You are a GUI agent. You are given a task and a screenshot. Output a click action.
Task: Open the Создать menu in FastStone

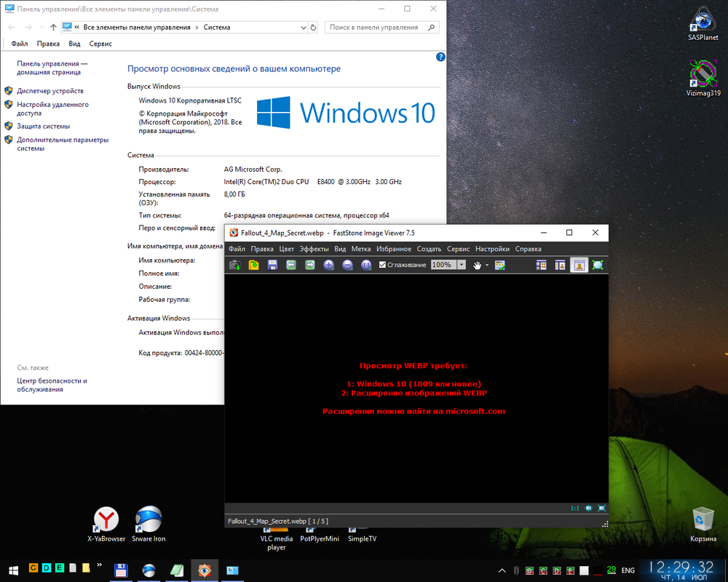[429, 249]
